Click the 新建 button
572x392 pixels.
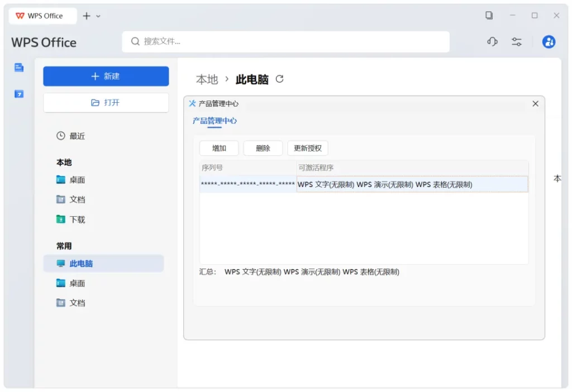[106, 76]
